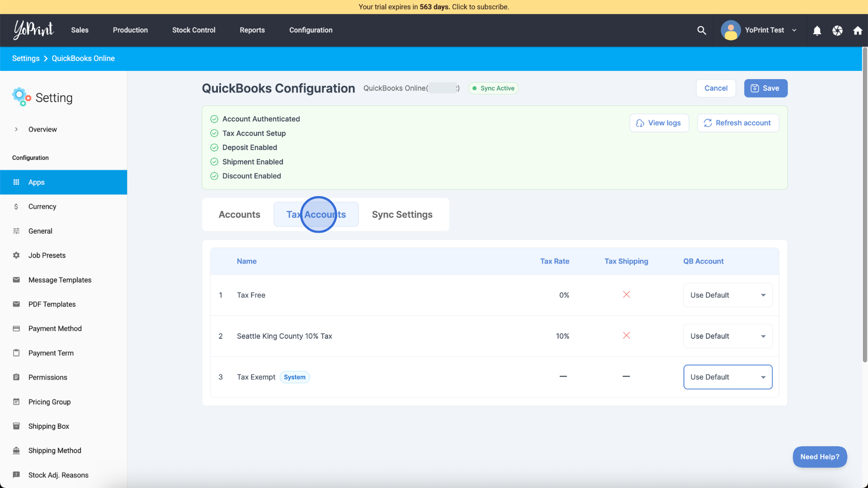Click the Account Authenticated checkmark icon

(214, 119)
